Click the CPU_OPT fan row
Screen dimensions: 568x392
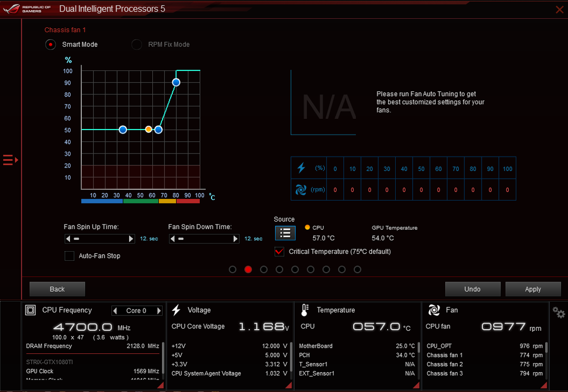pyautogui.click(x=484, y=346)
